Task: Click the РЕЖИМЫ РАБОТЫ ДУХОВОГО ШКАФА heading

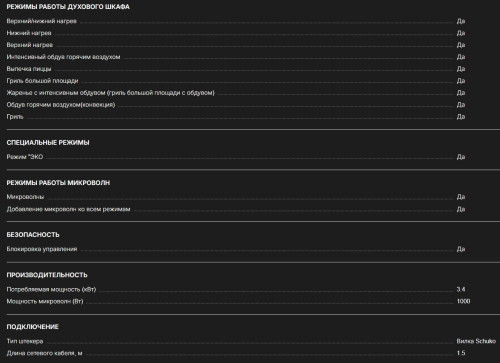Action: (x=68, y=7)
